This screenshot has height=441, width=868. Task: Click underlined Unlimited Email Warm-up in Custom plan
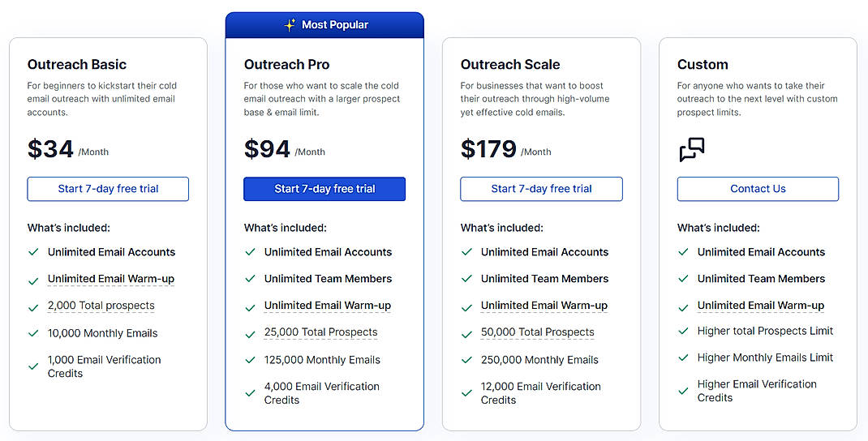click(x=760, y=306)
